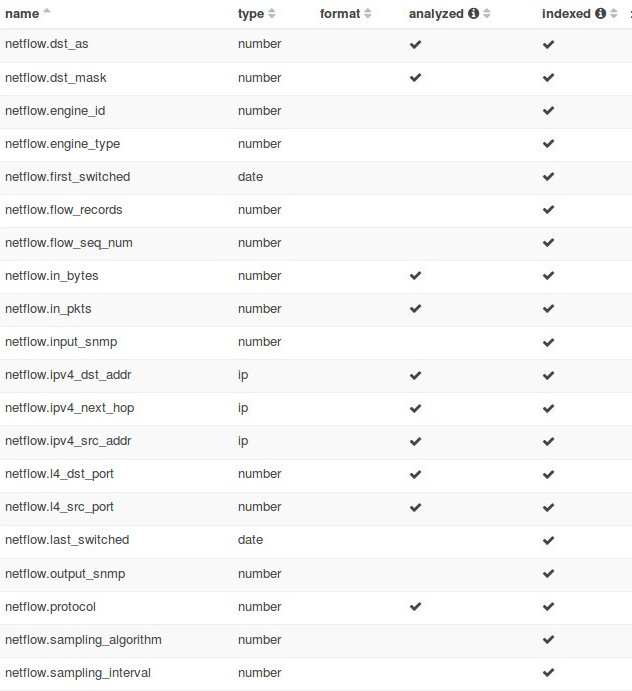Click the sort icon next to type
The image size is (632, 691).
tap(272, 14)
